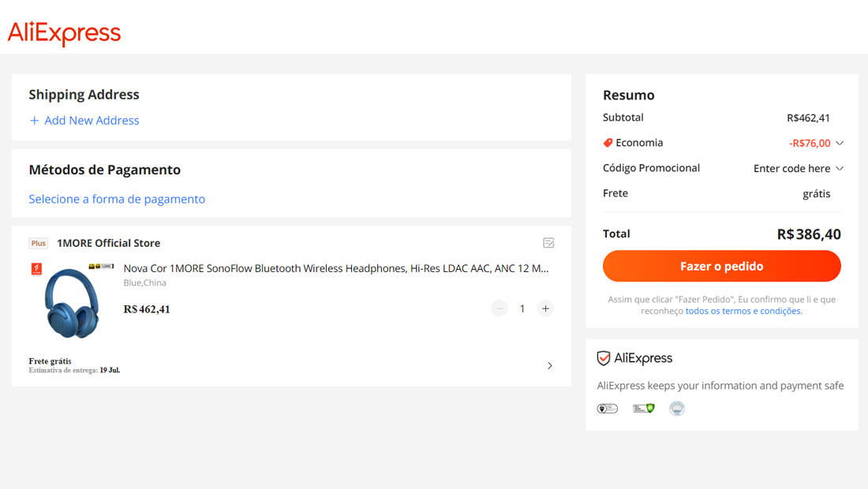Increase headphone quantity with plus button
Screen dimensions: 868x489
(x=545, y=308)
